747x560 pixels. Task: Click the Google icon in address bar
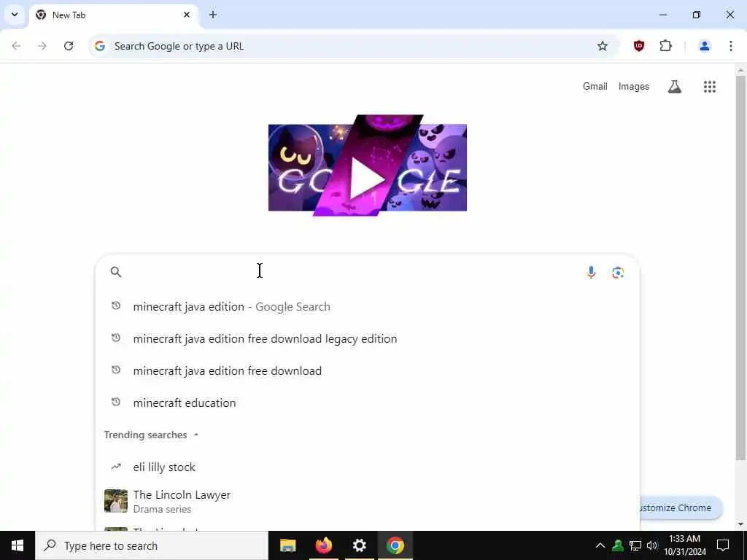[99, 46]
